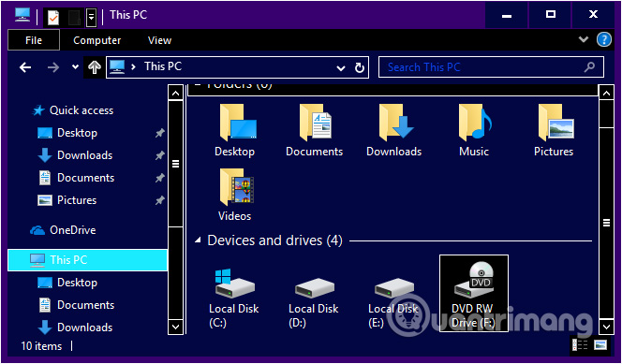Viewport: 622px width, 364px height.
Task: Open the Documents folder in main pane
Action: [315, 130]
